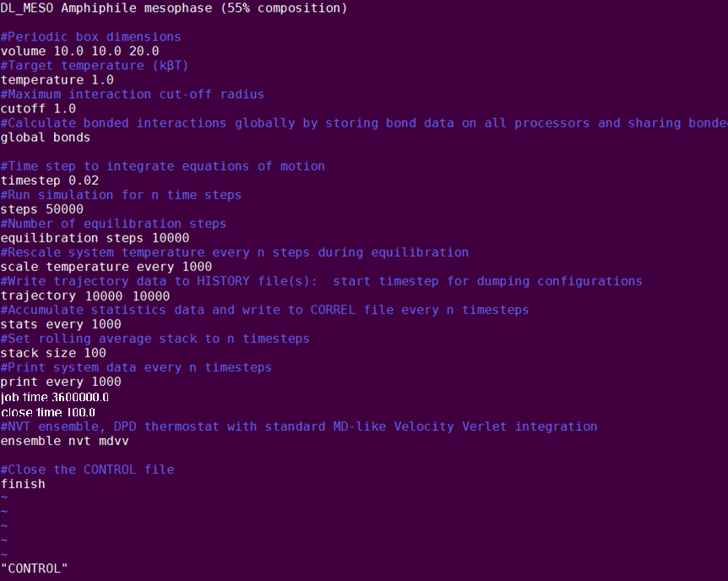Screen dimensions: 728x581
Task: Click the 'temperature 1.0' line
Action: [x=57, y=80]
